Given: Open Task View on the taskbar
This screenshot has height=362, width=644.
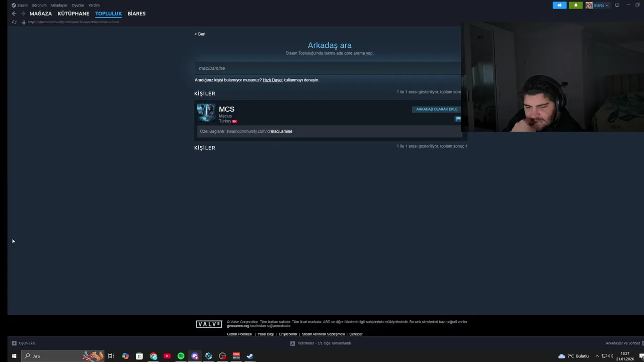Looking at the screenshot, I should point(111,356).
